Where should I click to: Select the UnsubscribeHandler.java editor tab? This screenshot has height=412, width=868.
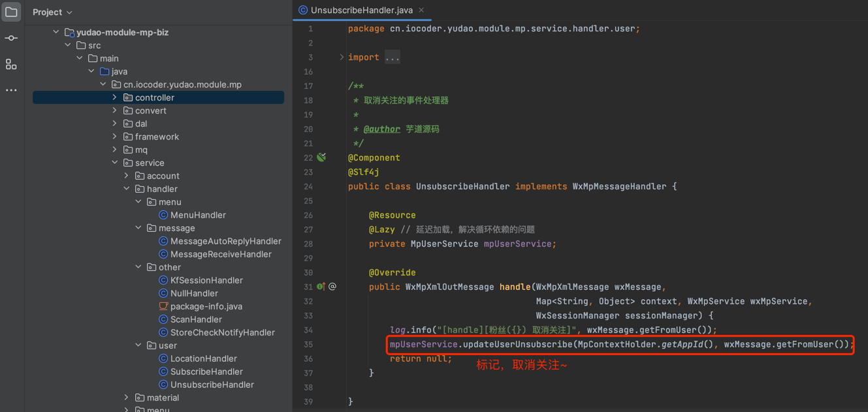point(361,10)
